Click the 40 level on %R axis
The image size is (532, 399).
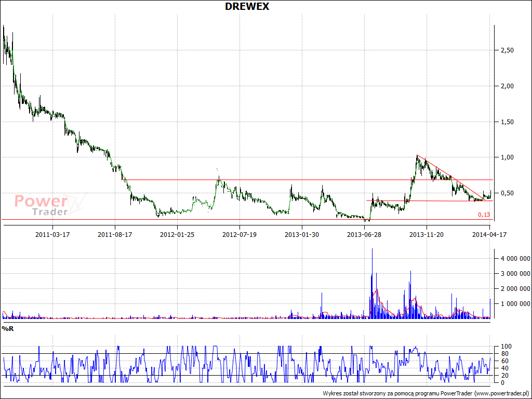tap(504, 368)
